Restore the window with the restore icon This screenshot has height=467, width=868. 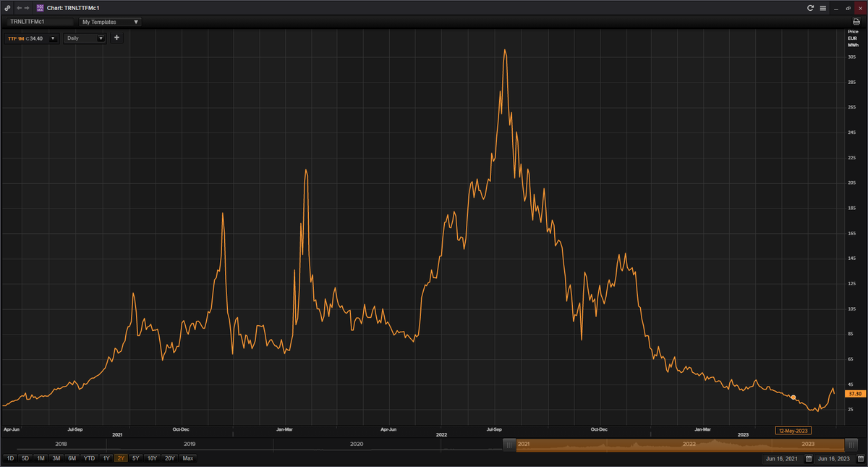[848, 7]
